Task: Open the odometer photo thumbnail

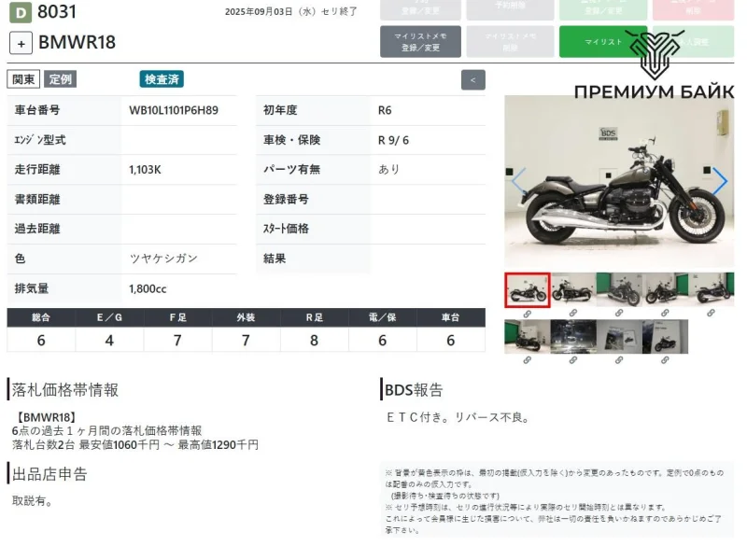Action: click(572, 336)
